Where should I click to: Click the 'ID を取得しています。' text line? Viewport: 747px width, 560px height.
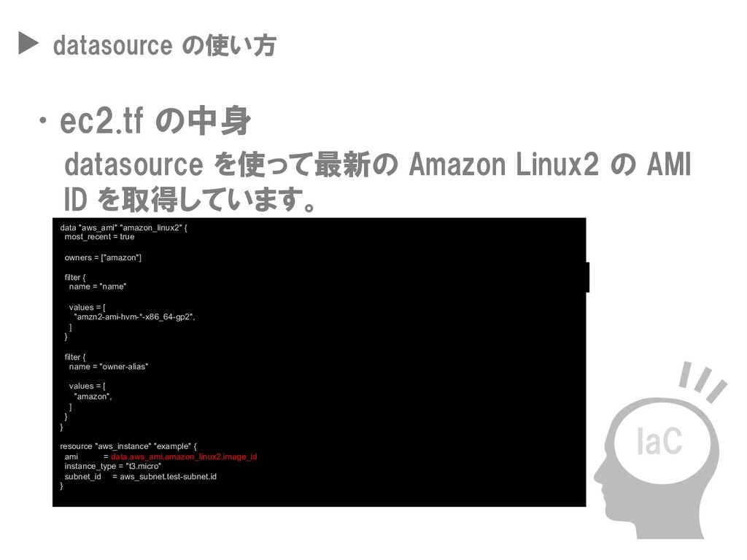pos(190,200)
